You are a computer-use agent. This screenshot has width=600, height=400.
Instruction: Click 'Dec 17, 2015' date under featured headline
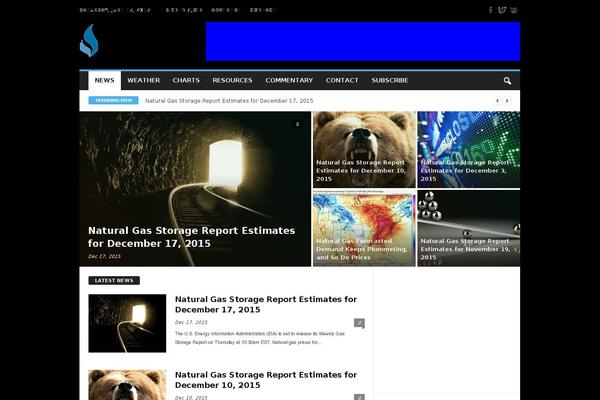tap(104, 256)
